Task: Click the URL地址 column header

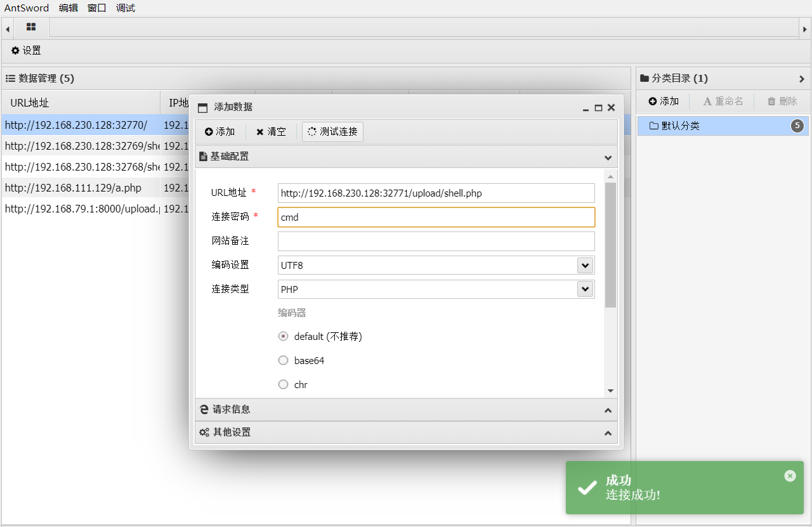Action: point(81,103)
